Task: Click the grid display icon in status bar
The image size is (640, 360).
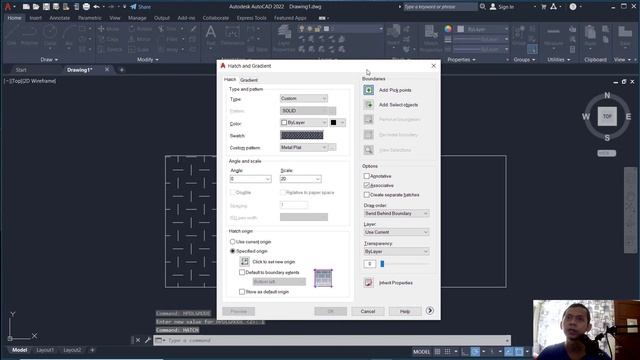Action: [437, 351]
